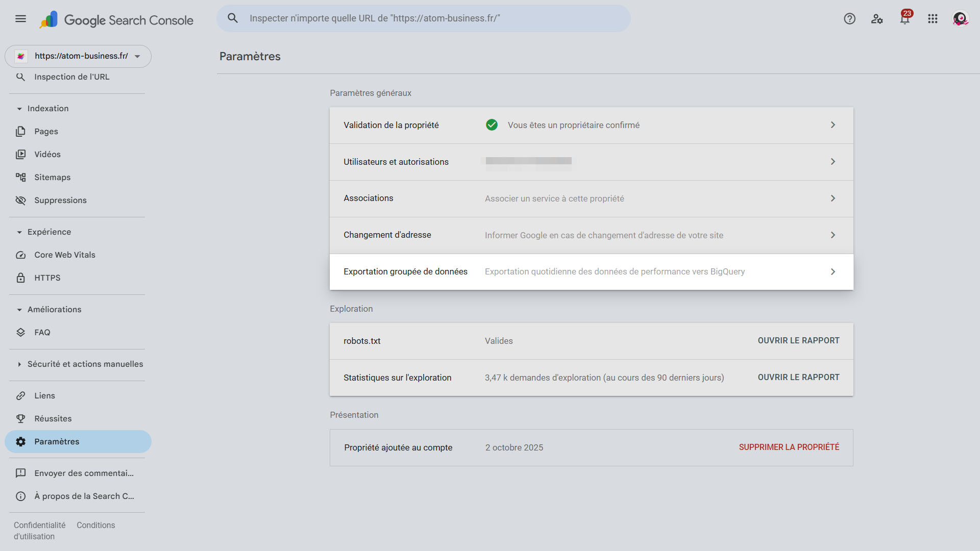Select Liens in the sidebar
Viewport: 980px width, 551px height.
click(44, 395)
